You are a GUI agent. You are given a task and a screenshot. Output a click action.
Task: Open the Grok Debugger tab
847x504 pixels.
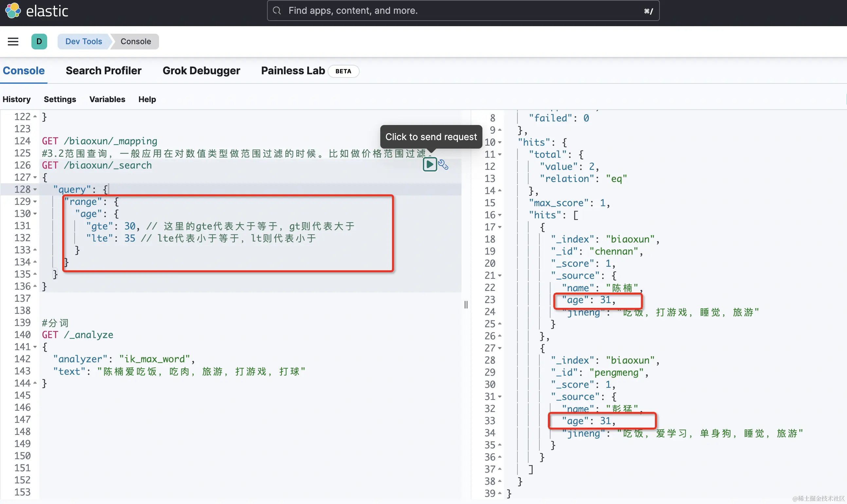pos(201,71)
